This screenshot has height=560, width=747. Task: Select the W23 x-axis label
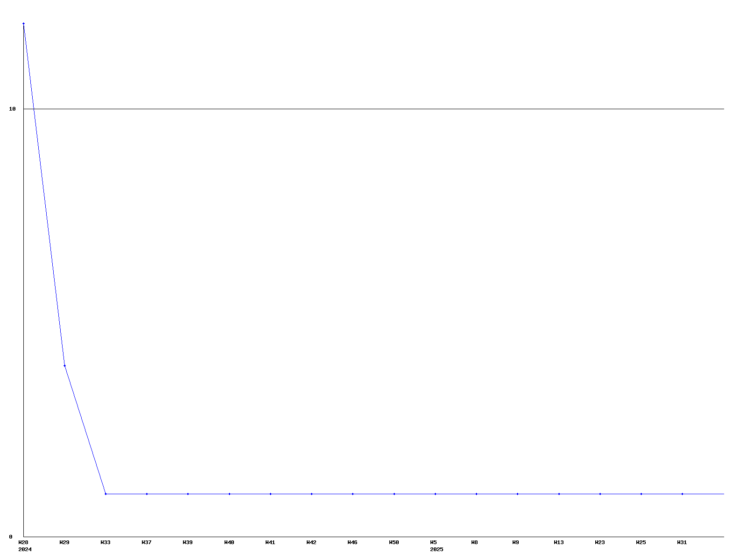pyautogui.click(x=599, y=542)
